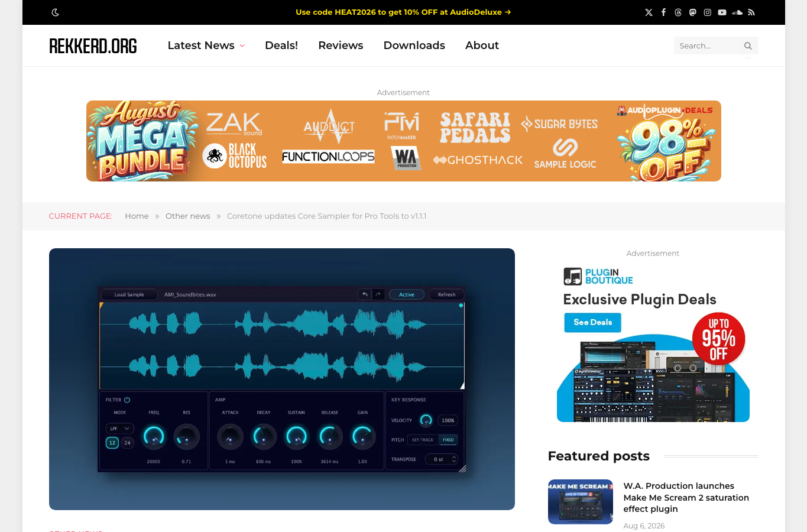Go to homepage via REKKERD.ORG logo

coord(93,46)
